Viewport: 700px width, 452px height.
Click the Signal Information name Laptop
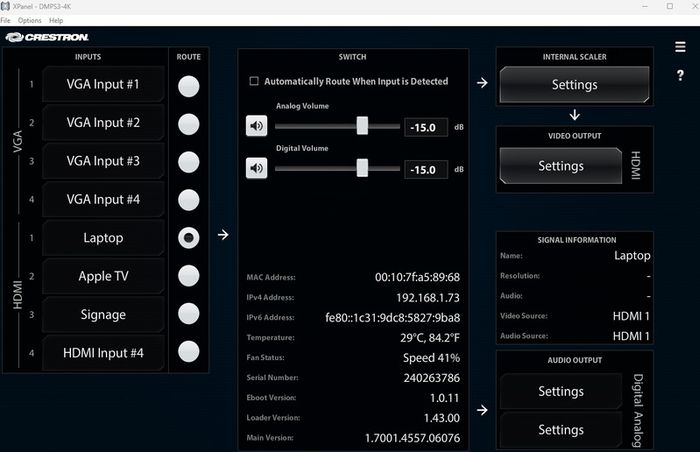pos(632,255)
